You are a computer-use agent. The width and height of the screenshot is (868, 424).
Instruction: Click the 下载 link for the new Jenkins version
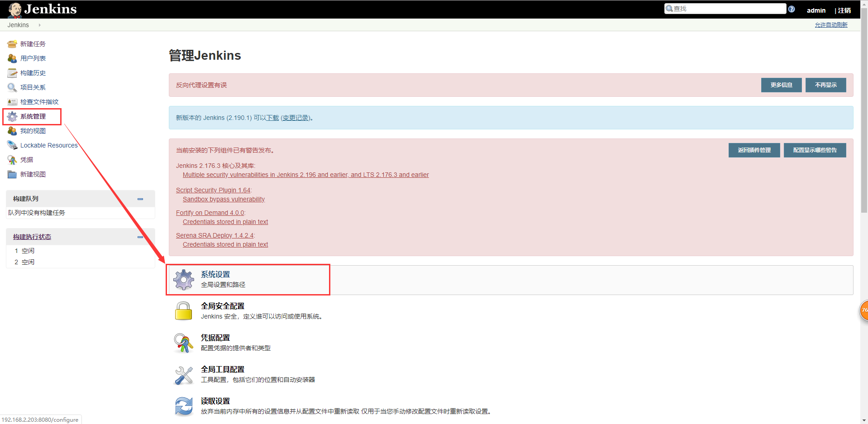(272, 118)
